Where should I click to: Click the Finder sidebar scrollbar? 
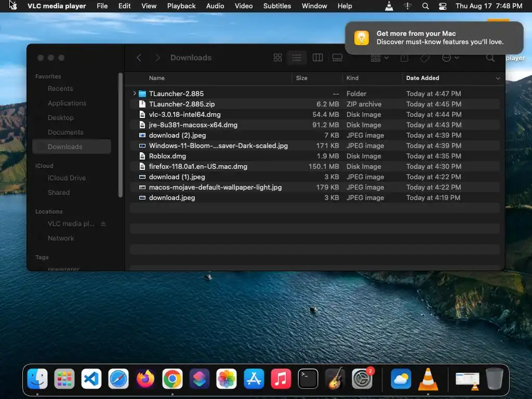tap(120, 135)
